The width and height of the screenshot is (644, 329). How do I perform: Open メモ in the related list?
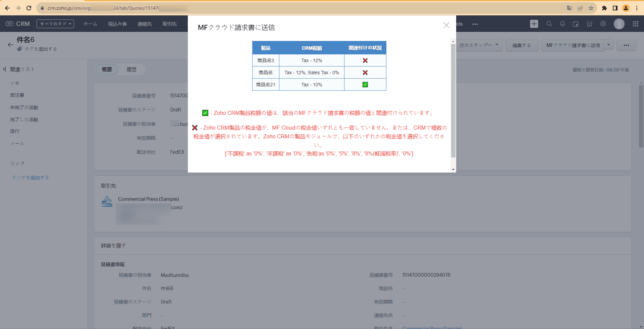(15, 83)
